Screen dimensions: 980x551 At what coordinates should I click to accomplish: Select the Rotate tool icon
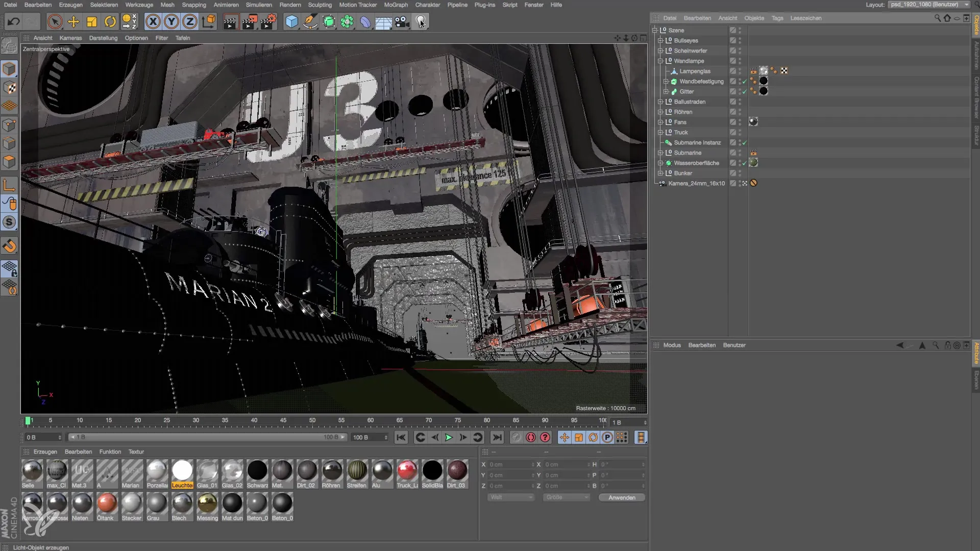(110, 21)
